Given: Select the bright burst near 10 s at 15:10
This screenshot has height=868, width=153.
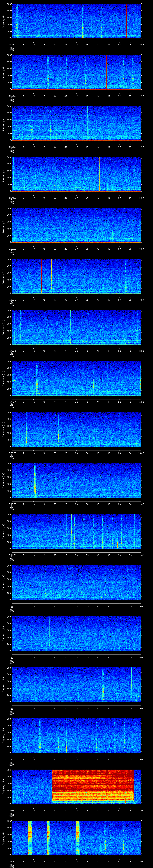Looking at the screenshot, I should click(35, 481).
